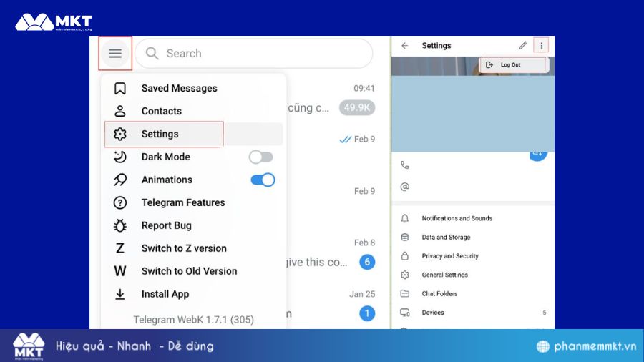
Task: Open the Jan 25 chat with 1 unread
Action: 367,313
